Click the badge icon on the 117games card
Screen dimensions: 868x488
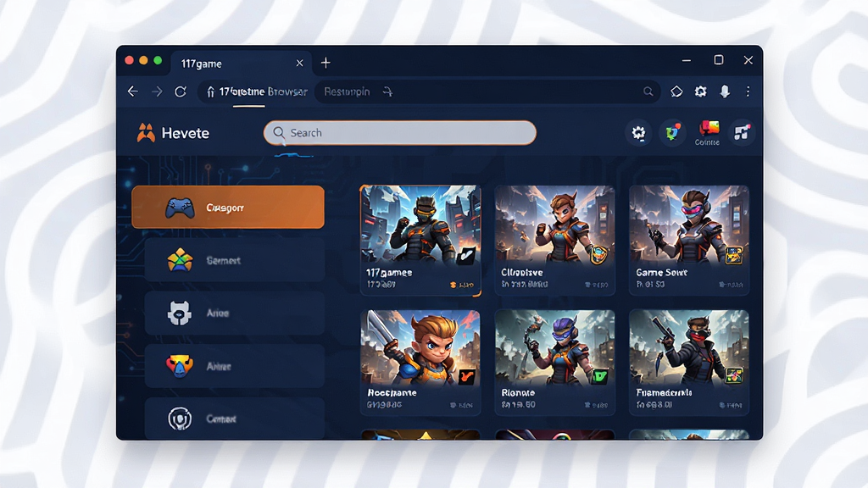(466, 254)
